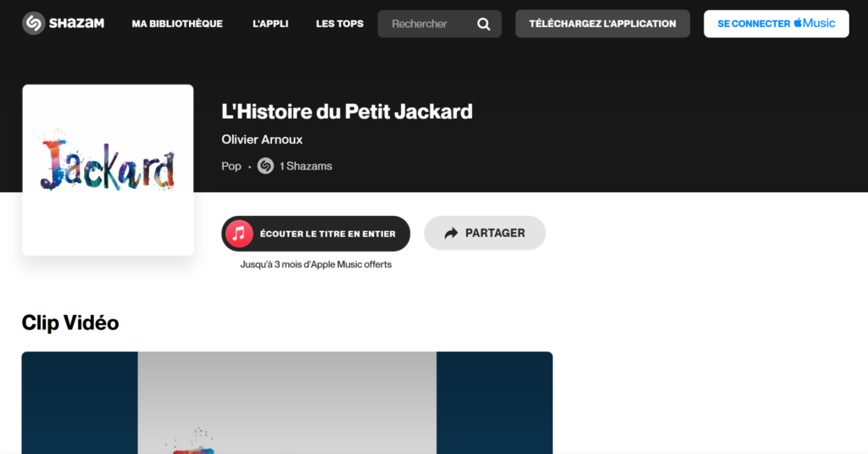Click Téléchargez l'application button
868x454 pixels.
point(603,24)
